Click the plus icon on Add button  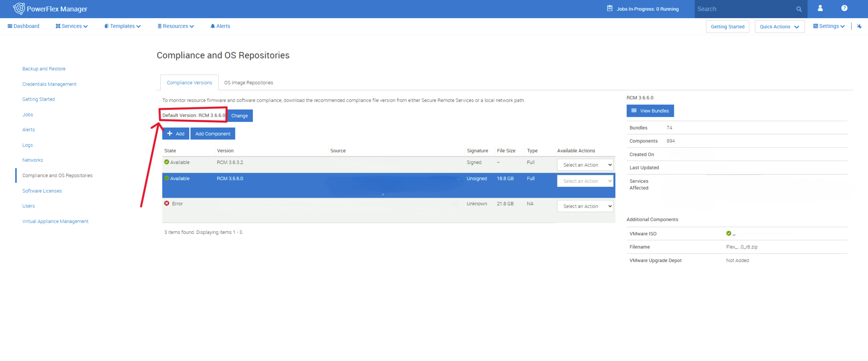[170, 133]
